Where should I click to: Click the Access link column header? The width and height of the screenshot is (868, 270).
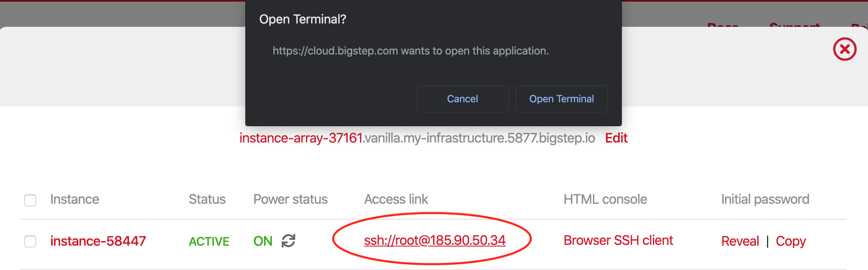[396, 199]
